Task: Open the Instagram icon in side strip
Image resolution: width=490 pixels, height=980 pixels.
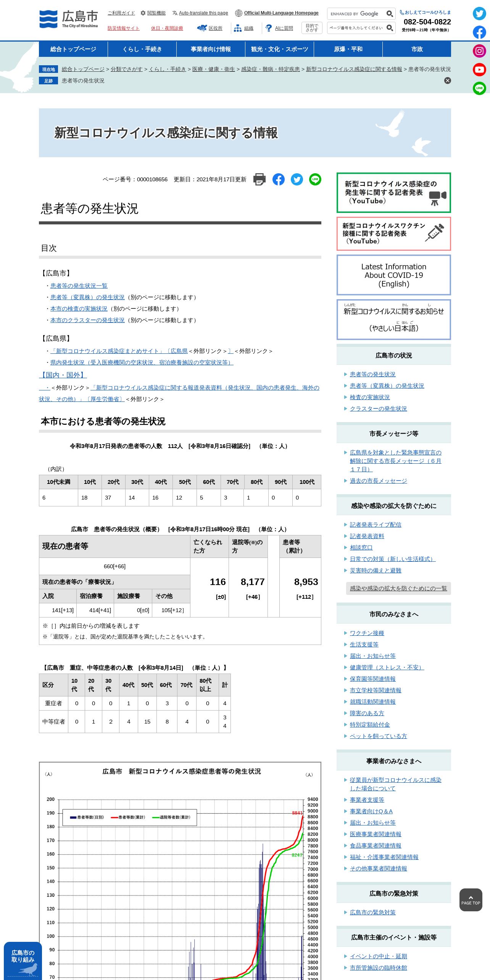Action: pos(479,51)
